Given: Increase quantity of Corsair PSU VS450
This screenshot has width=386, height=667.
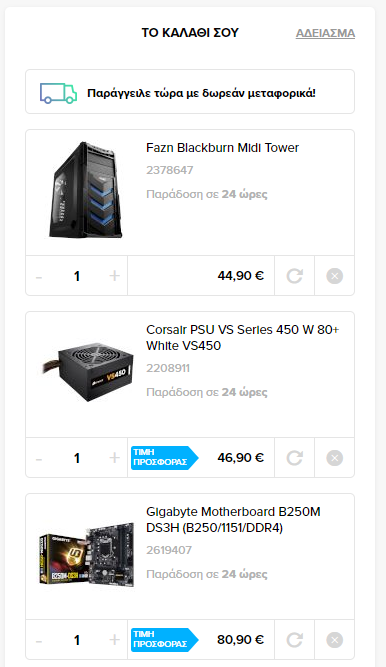Looking at the screenshot, I should pos(114,458).
